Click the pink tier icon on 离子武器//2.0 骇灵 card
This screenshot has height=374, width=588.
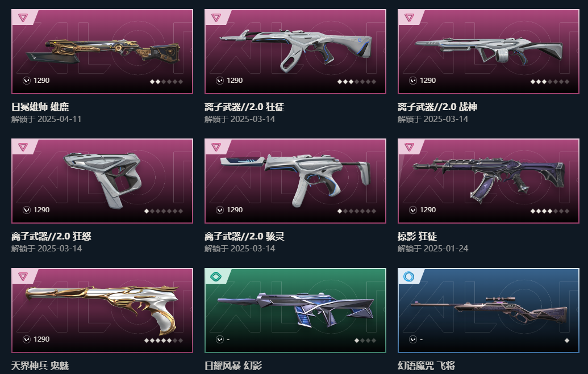click(x=216, y=147)
